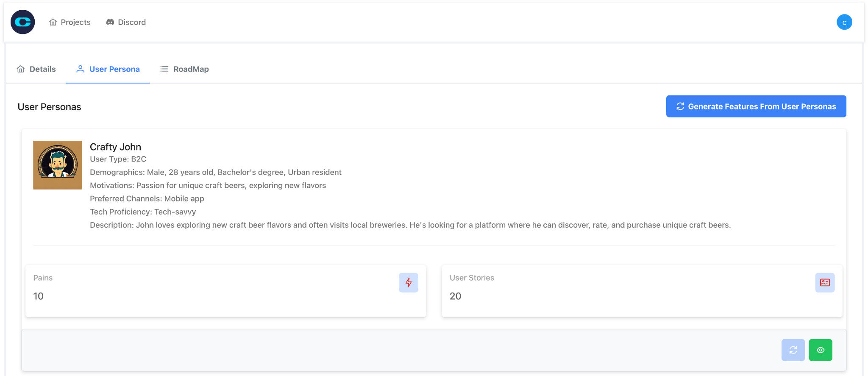Open the user avatar menu
868x376 pixels.
click(844, 22)
